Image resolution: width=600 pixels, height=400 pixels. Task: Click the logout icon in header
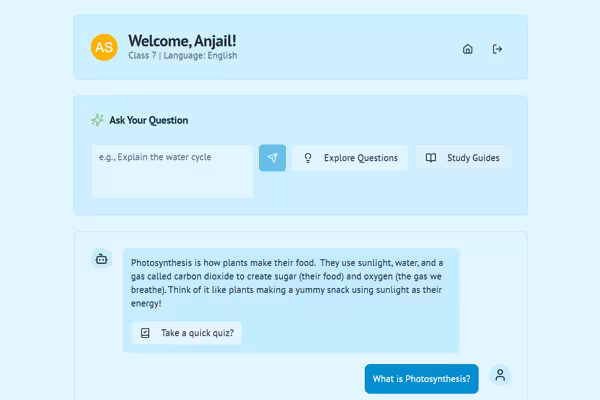(497, 49)
